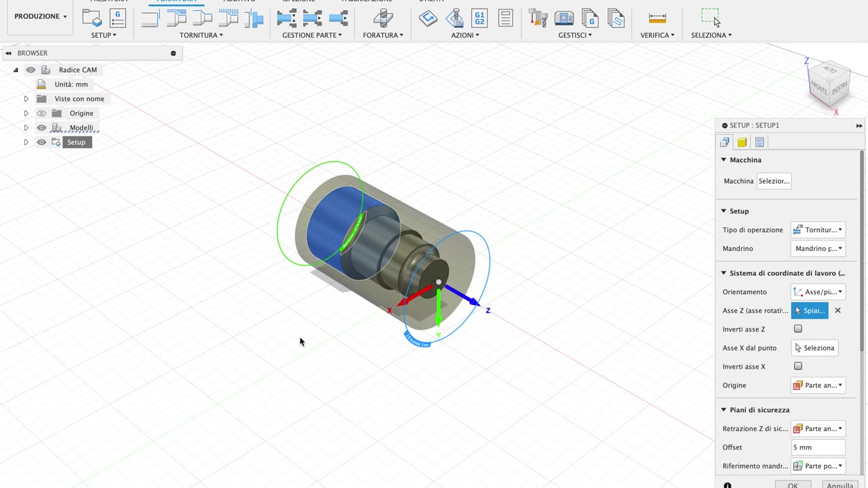Open the Tipo di operazione dropdown
868x488 pixels.
coord(818,230)
